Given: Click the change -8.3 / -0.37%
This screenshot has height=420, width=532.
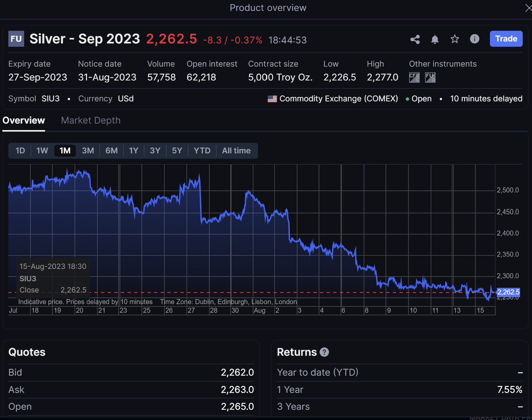Looking at the screenshot, I should (x=233, y=40).
